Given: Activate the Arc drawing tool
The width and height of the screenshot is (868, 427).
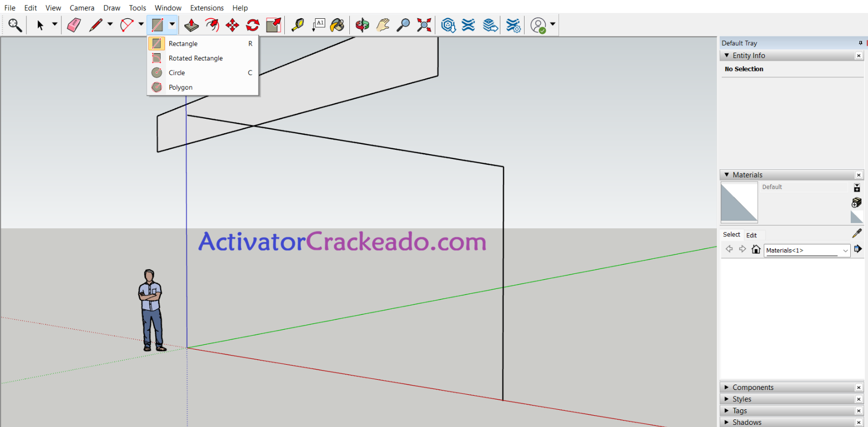Looking at the screenshot, I should tap(127, 25).
